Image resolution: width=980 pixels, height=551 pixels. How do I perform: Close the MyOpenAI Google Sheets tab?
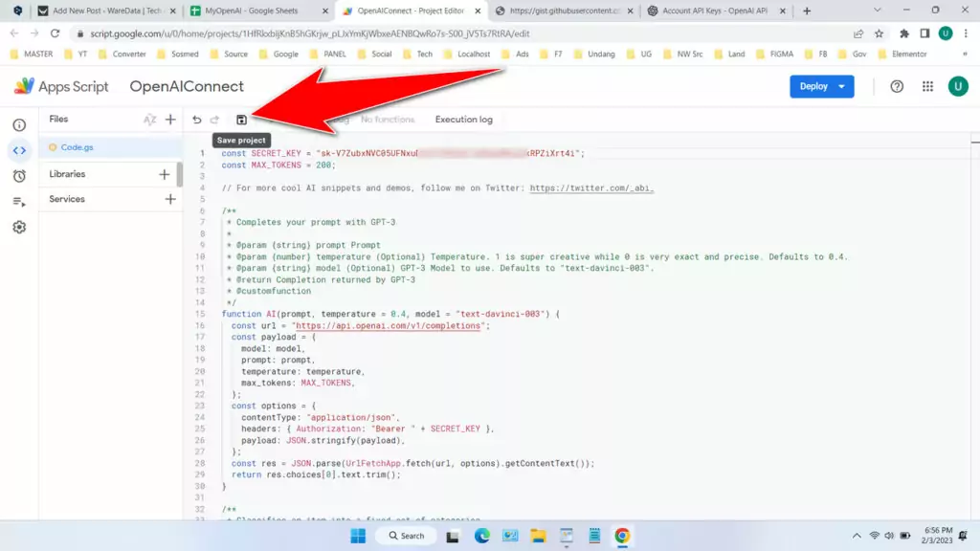coord(325,11)
